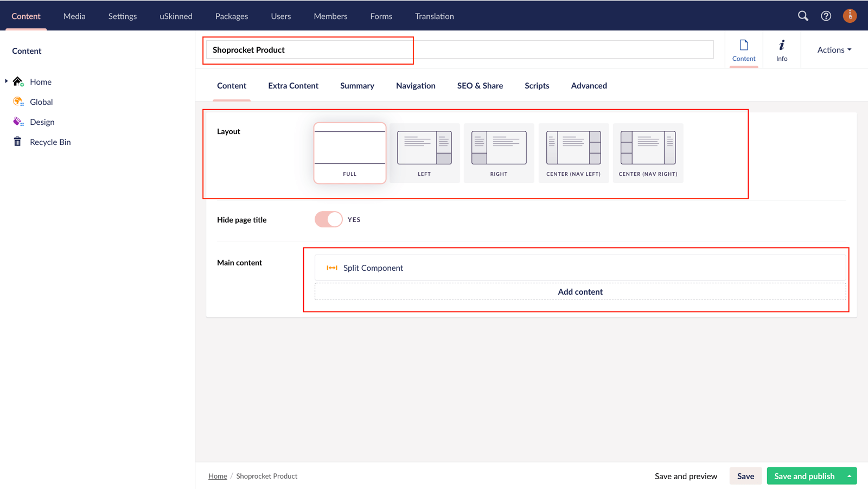Open the Media section
The image size is (868, 489).
74,16
